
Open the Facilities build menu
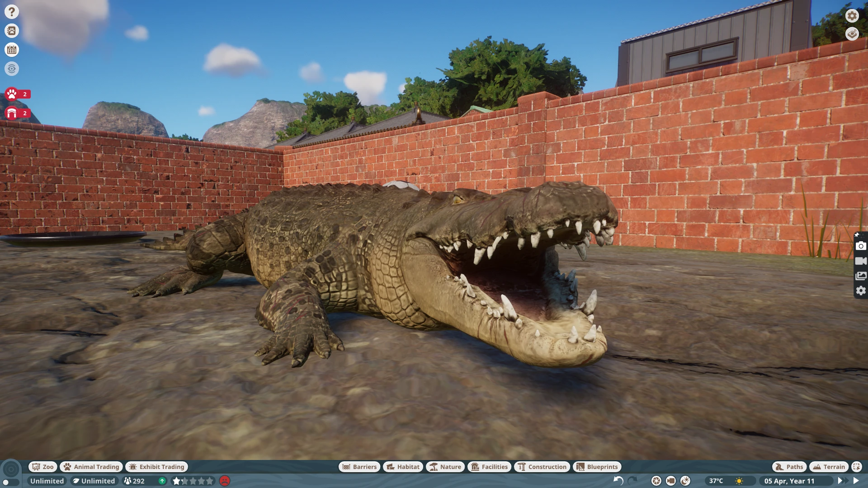point(490,467)
